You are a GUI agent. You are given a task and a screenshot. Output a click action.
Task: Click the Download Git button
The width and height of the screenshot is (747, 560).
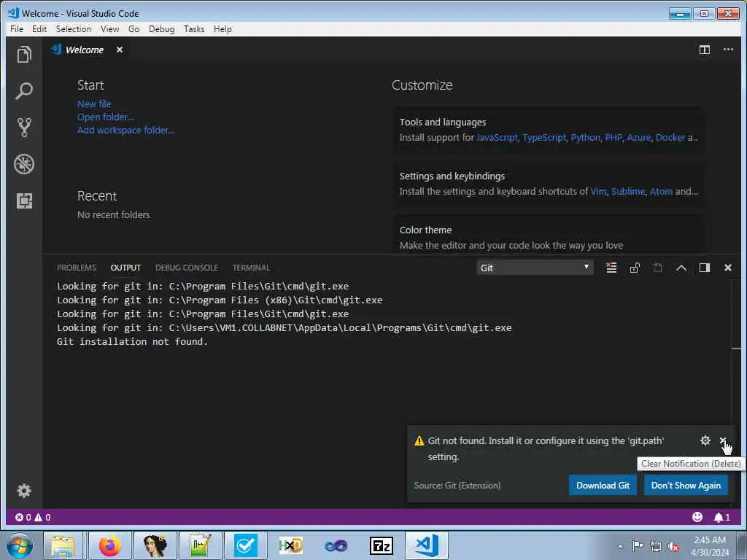coord(603,485)
